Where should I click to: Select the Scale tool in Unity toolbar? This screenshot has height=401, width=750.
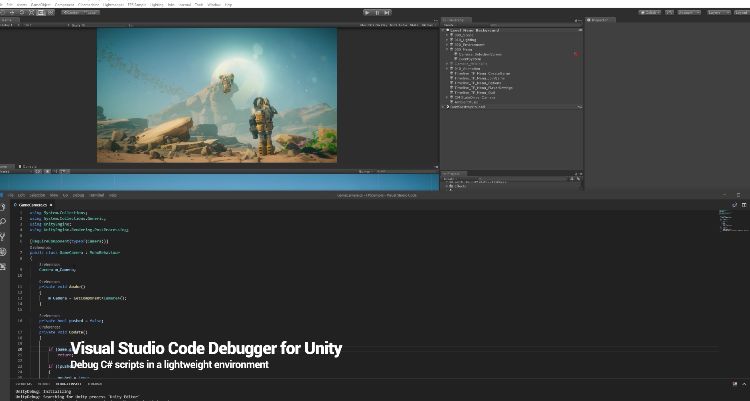point(32,12)
